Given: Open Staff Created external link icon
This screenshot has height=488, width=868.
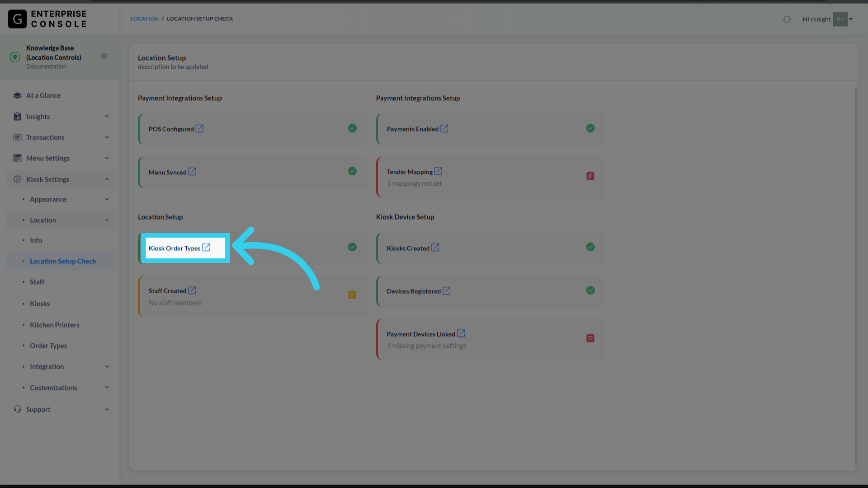Looking at the screenshot, I should click(x=192, y=290).
